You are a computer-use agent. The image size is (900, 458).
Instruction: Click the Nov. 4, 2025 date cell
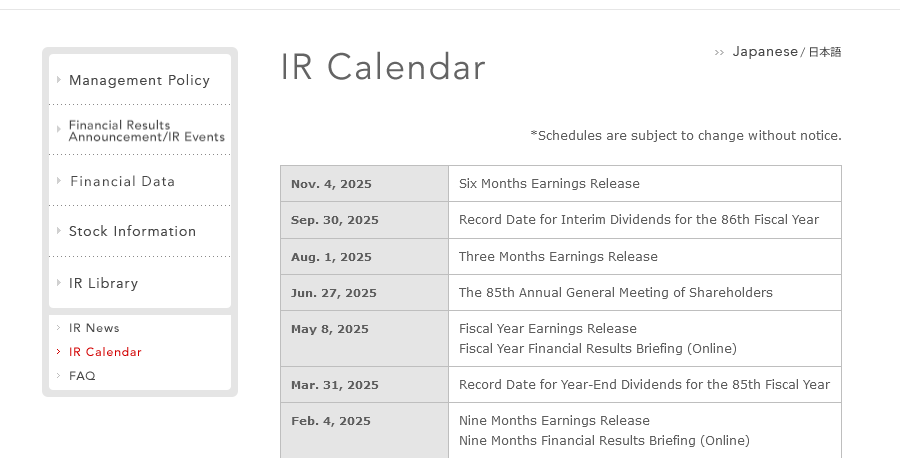point(364,184)
